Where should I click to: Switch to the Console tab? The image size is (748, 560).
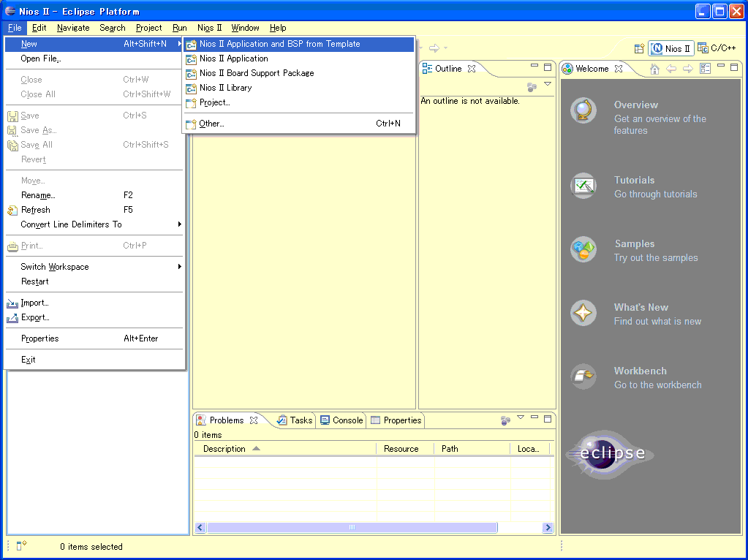coord(341,420)
